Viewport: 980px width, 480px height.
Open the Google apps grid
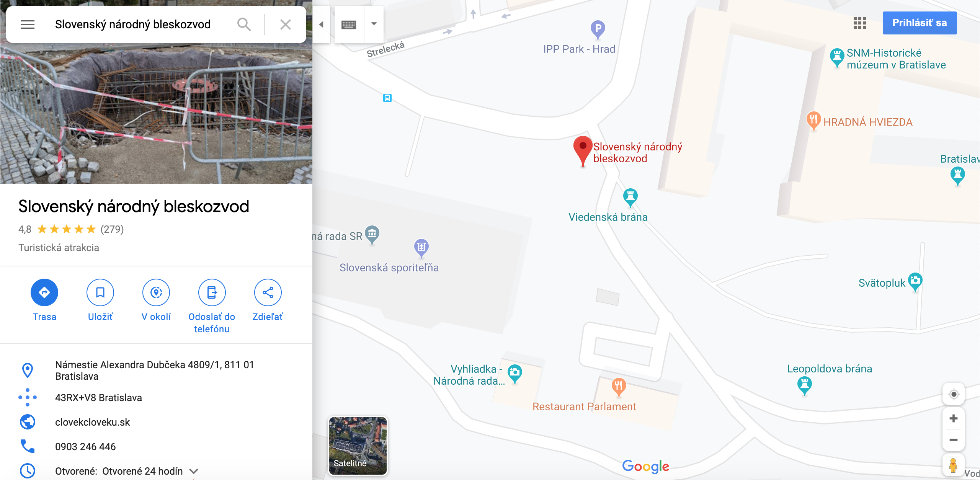coord(860,23)
